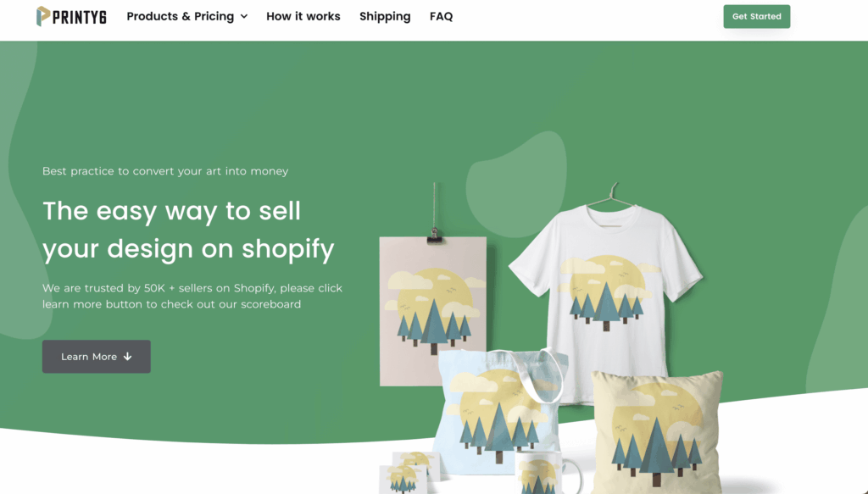
Task: Click the Printy6 logo icon
Action: pos(43,16)
